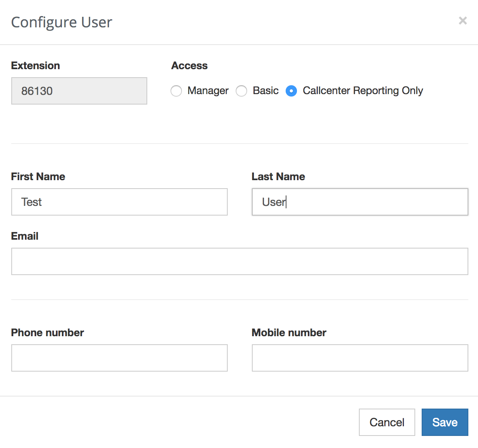Save the user configuration
Viewport: 478px width, 448px height.
click(x=445, y=422)
